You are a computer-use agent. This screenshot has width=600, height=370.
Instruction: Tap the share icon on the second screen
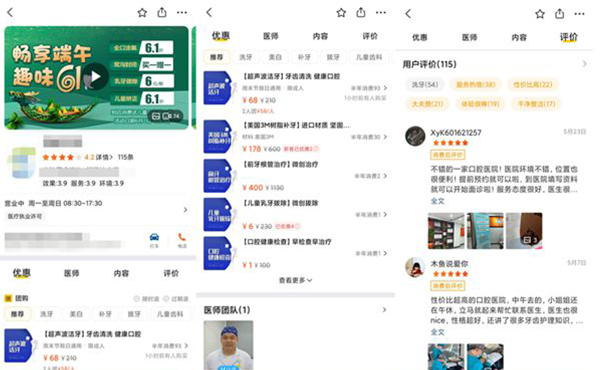(x=361, y=12)
